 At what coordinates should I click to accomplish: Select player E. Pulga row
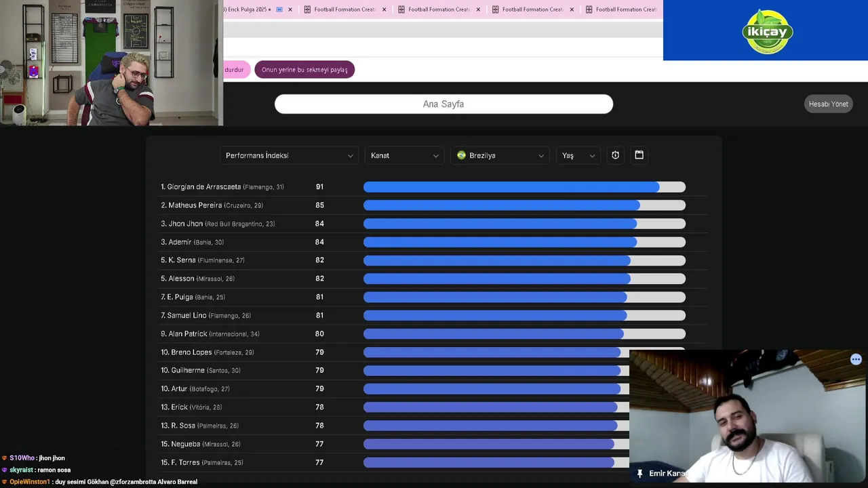click(433, 297)
